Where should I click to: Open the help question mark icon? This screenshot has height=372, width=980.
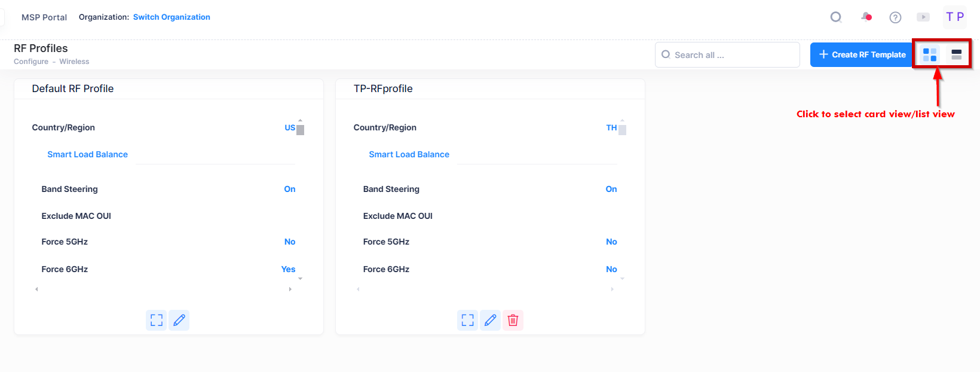pos(895,17)
